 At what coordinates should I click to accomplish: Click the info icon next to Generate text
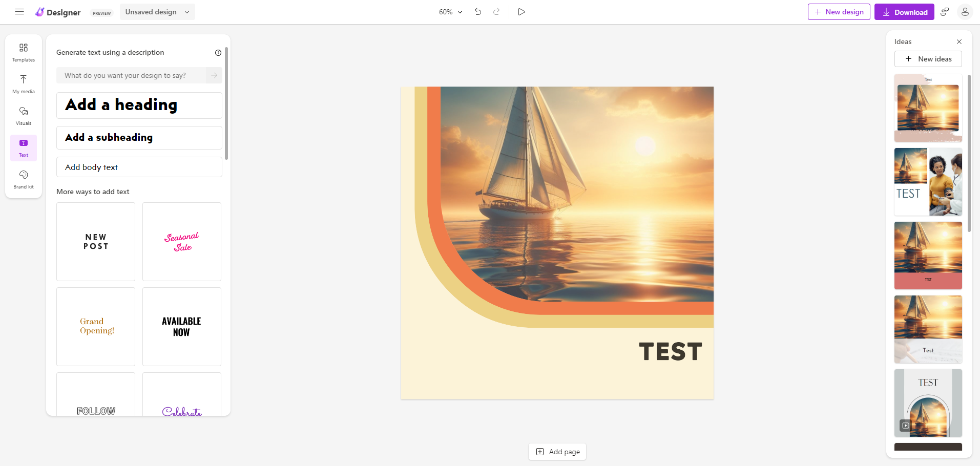(218, 52)
